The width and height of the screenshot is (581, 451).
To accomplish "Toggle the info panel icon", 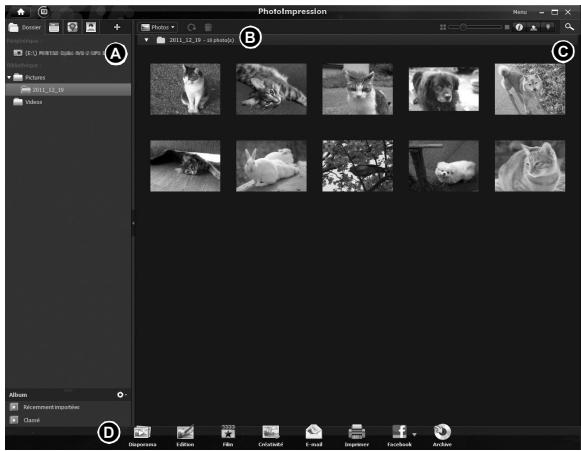I will coord(519,27).
